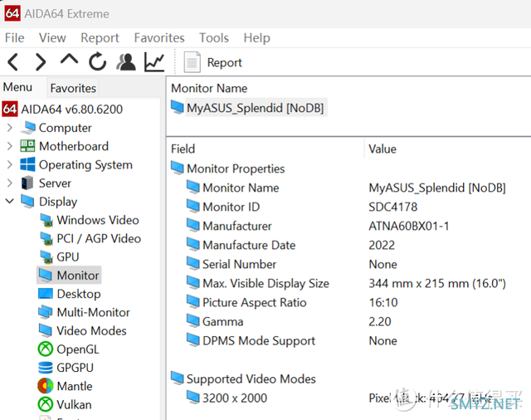Click the Back navigation arrow
Image resolution: width=531 pixels, height=420 pixels.
coord(13,62)
